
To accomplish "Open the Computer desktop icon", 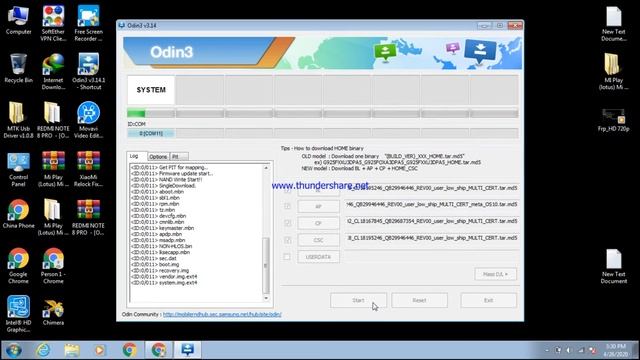I will tap(18, 20).
